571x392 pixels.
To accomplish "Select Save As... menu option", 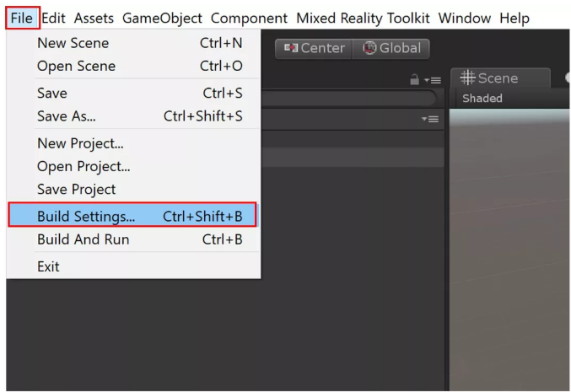I will tap(132, 116).
